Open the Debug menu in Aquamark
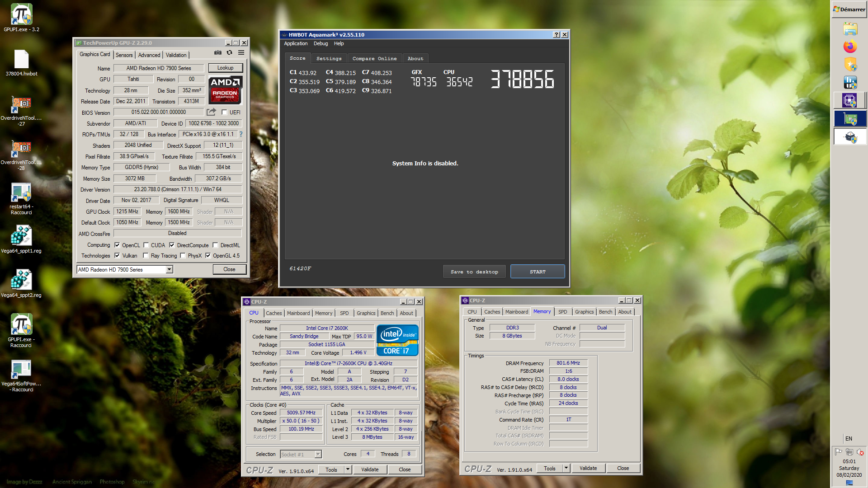The image size is (868, 488). pyautogui.click(x=321, y=44)
